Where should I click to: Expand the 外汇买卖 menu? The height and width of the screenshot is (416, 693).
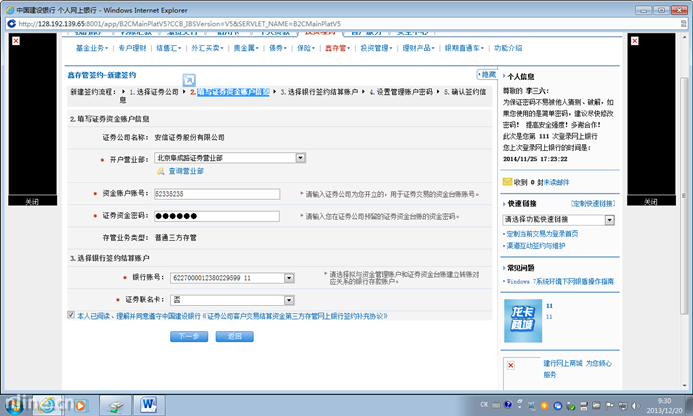coord(207,48)
